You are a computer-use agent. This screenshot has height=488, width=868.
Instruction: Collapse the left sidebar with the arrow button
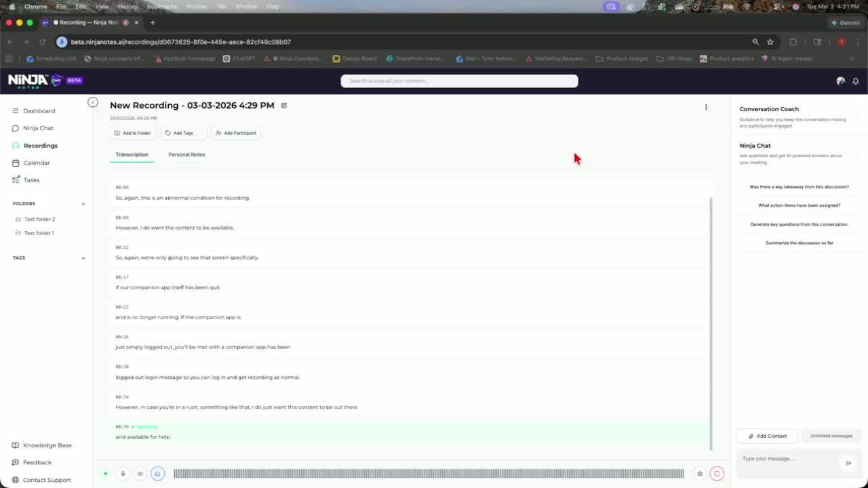(93, 102)
